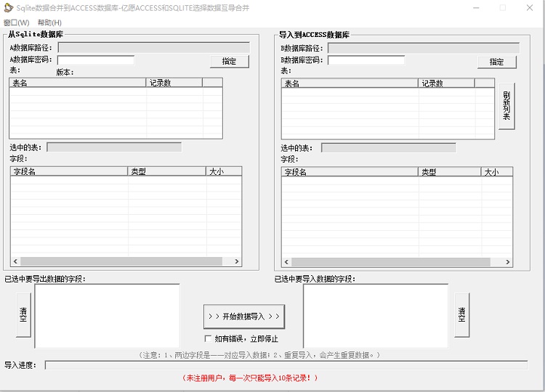
Task: Click 表名 header in ACCESS table list
Action: pos(350,83)
